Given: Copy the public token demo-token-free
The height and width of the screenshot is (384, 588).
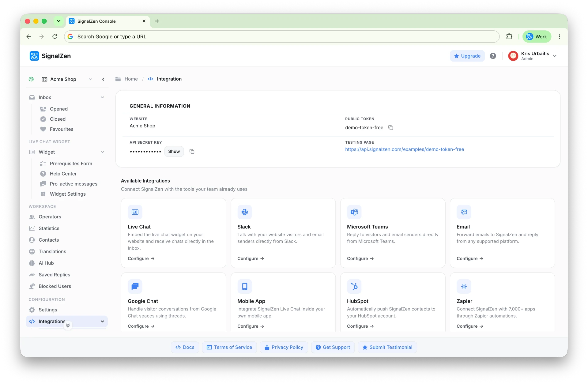Looking at the screenshot, I should tap(391, 128).
